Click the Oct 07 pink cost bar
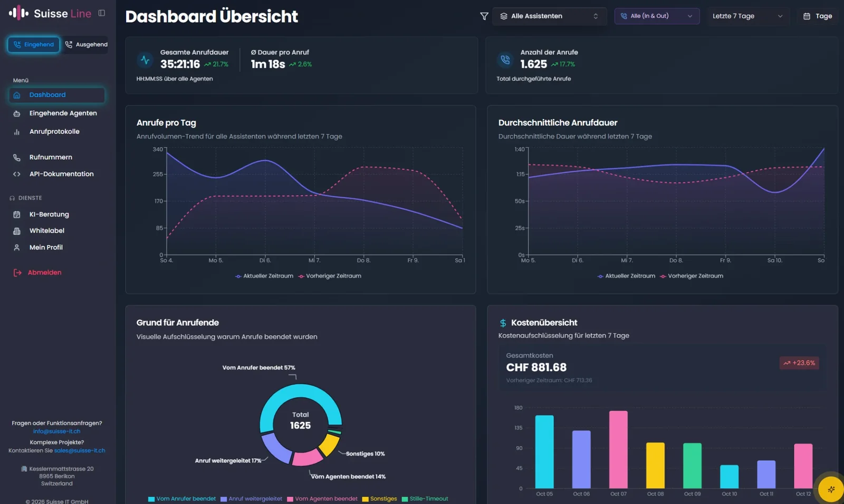The height and width of the screenshot is (504, 844). coord(618,450)
